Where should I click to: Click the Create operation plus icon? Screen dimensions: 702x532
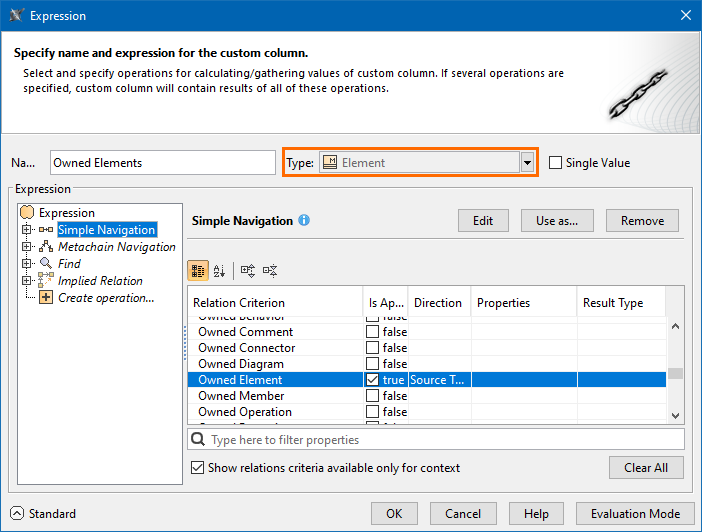pyautogui.click(x=46, y=298)
